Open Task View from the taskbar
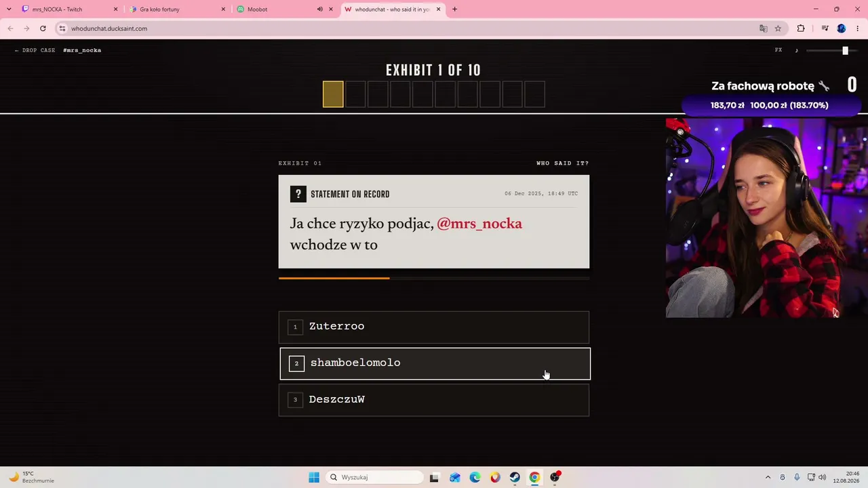This screenshot has height=488, width=868. pyautogui.click(x=434, y=477)
